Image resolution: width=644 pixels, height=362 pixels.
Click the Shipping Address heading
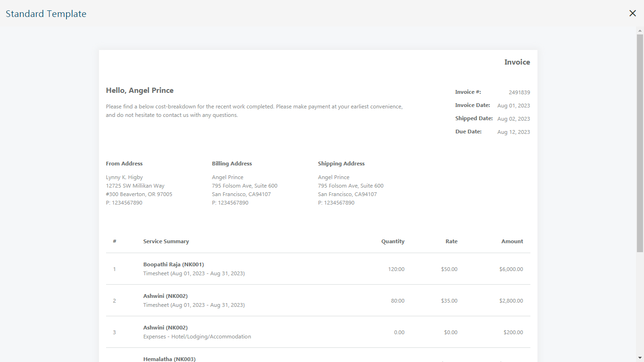[341, 164]
